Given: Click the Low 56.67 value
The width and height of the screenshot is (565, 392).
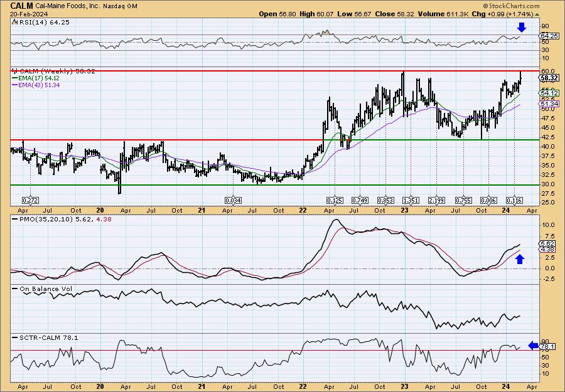Looking at the screenshot, I should [x=354, y=14].
